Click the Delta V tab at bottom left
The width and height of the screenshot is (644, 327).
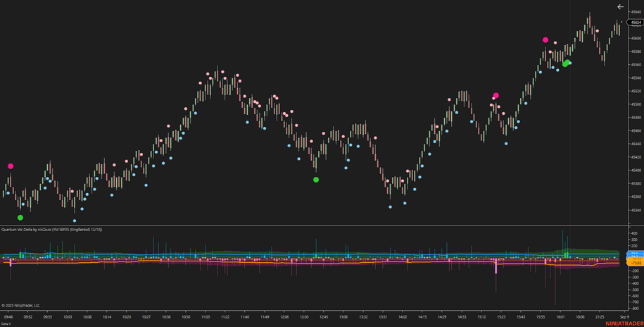6,323
